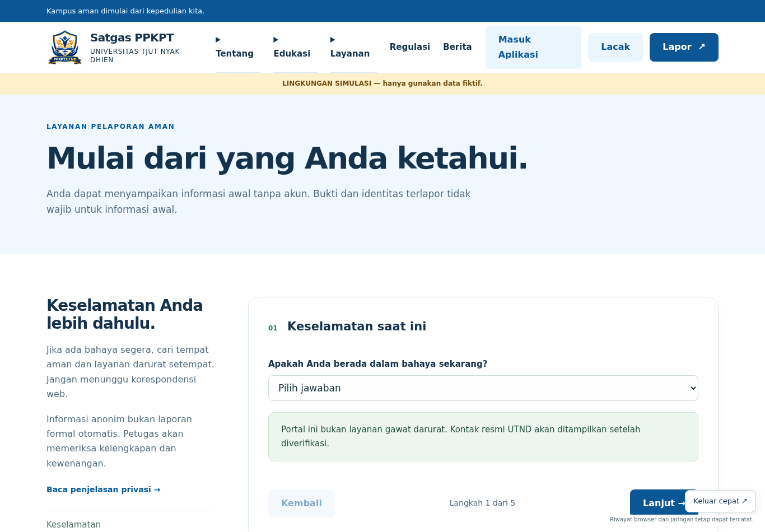The image size is (765, 532).
Task: Click 'Kampus aman dimulai dari kepedulian kita.' text
Action: 125,11
